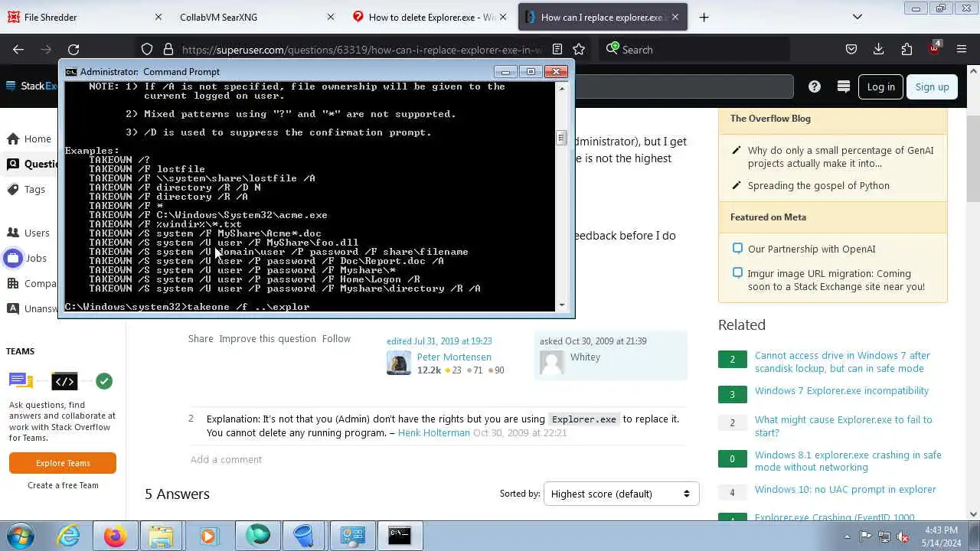Open the Command Prompt window system menu icon
The height and width of the screenshot is (551, 980).
tap(70, 72)
